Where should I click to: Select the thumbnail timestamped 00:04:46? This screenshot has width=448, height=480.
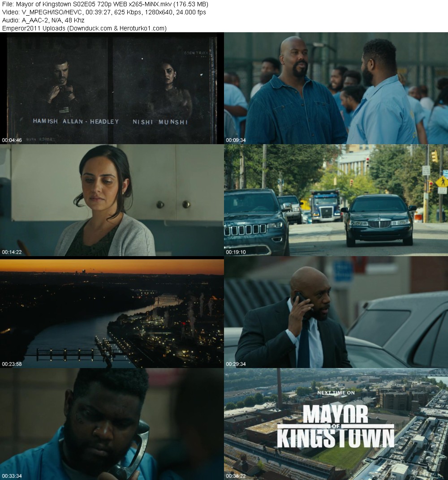(x=112, y=88)
